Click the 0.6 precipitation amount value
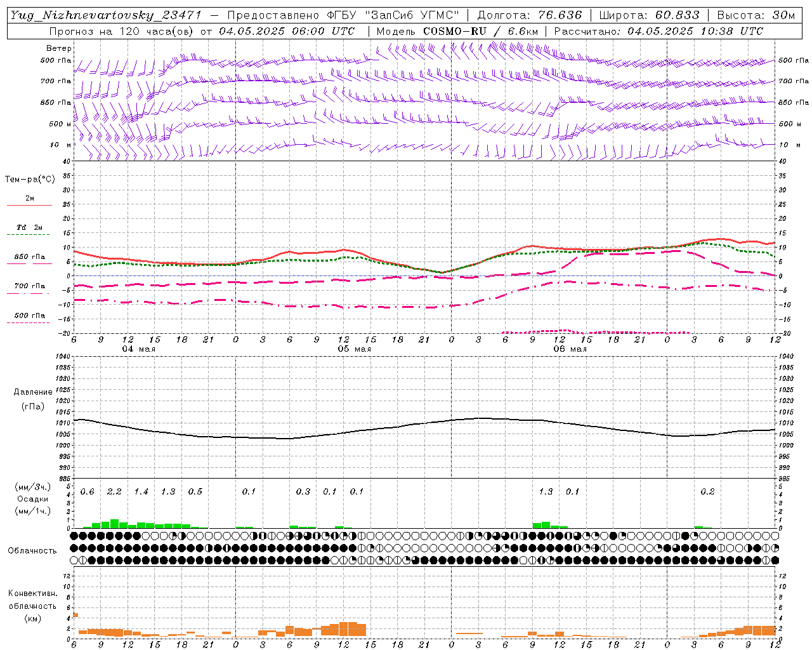Screen dimensions: 812x650 [x=87, y=492]
